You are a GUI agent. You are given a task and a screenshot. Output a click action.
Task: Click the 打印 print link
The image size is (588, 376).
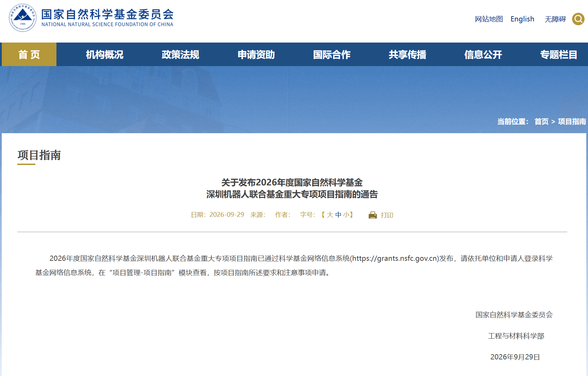(387, 215)
